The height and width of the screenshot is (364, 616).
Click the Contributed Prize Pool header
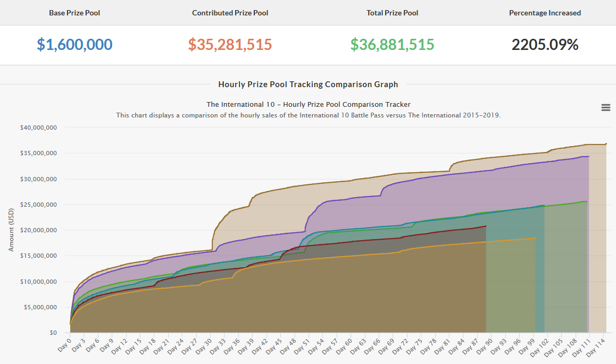click(230, 13)
